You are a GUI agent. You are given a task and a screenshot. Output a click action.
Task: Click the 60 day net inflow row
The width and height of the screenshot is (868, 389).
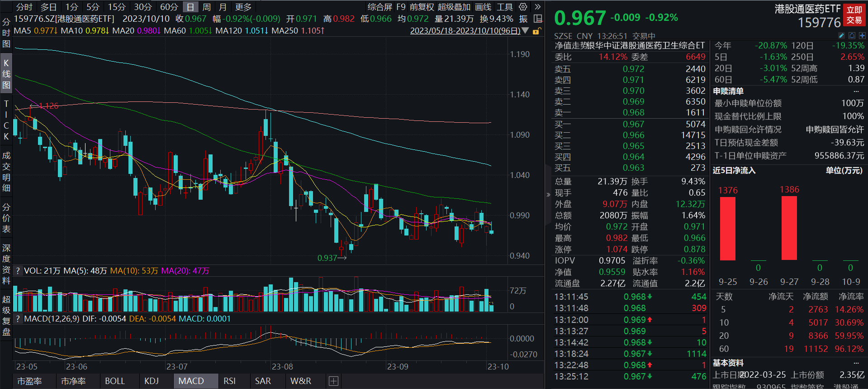[789, 349]
